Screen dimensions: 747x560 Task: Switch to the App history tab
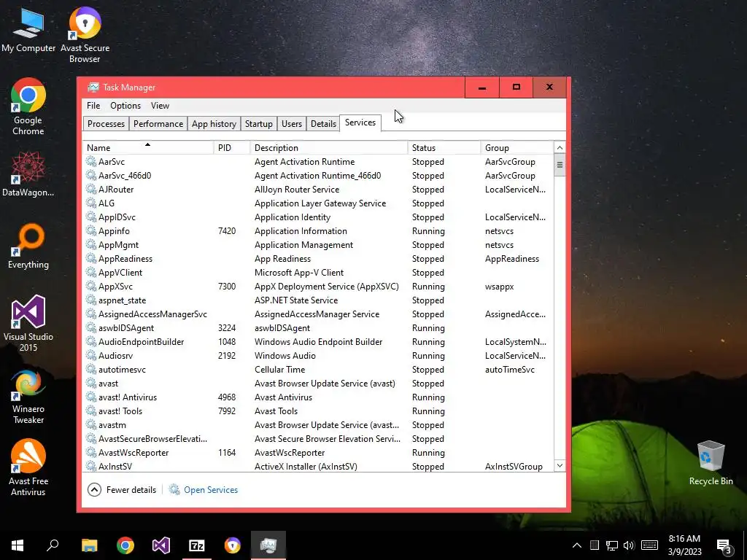(x=214, y=124)
